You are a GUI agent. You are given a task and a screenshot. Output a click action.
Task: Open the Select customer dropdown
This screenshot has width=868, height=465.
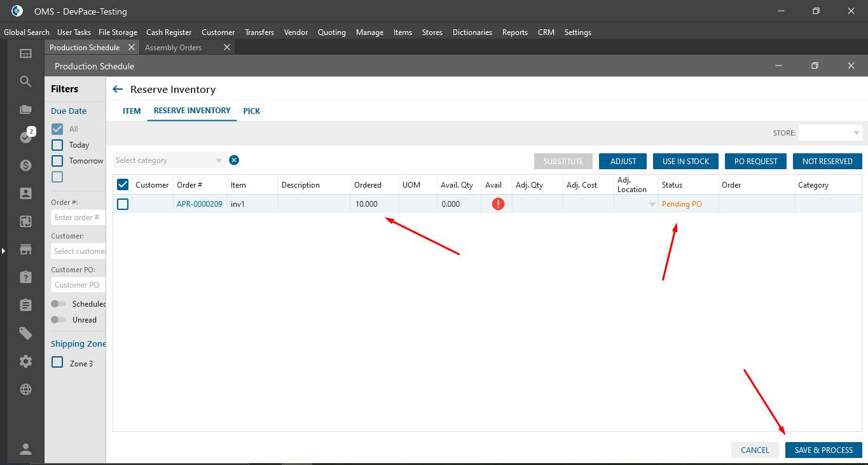point(78,251)
